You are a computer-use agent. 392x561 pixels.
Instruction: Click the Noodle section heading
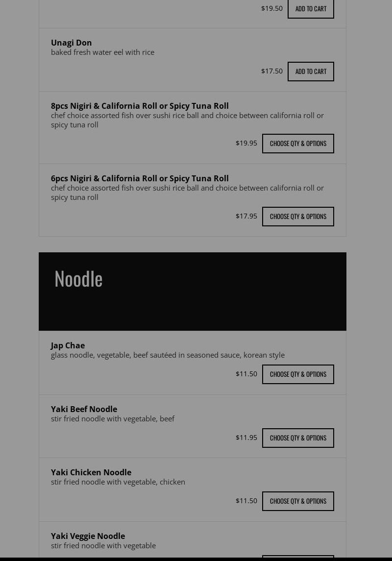point(78,278)
